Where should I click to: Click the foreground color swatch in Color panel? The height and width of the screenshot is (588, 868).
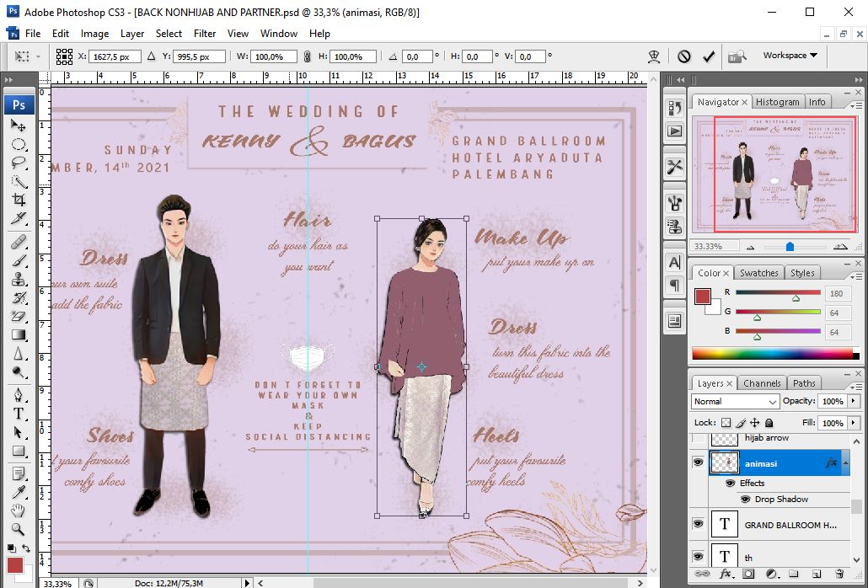coord(703,296)
